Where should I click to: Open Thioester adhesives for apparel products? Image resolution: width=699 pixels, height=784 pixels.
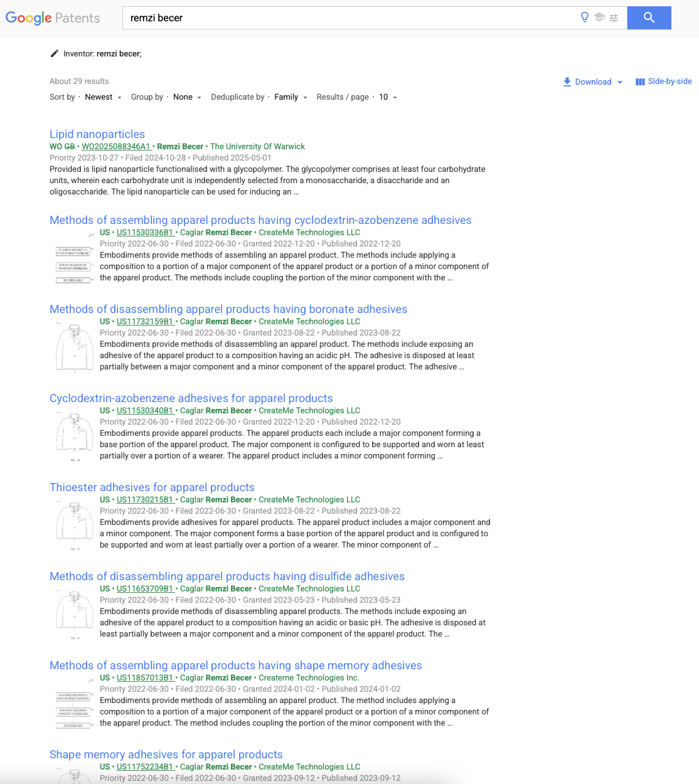[152, 487]
